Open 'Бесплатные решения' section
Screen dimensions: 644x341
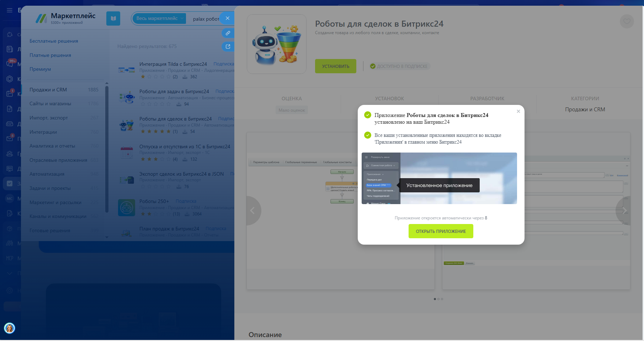pyautogui.click(x=54, y=41)
